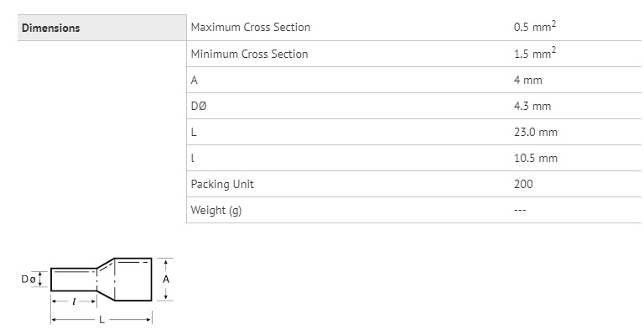
Task: Click the 4.3 mm diameter value
Action: pos(532,106)
